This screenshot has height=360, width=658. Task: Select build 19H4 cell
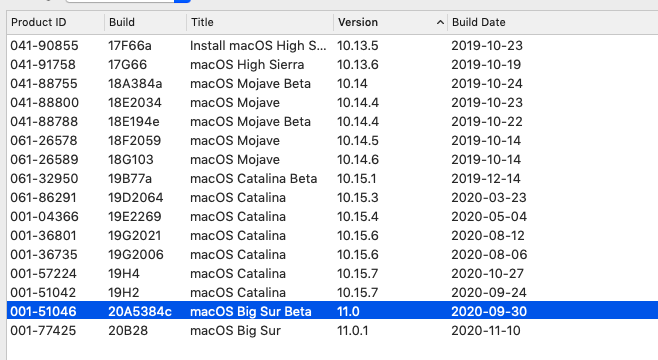124,274
